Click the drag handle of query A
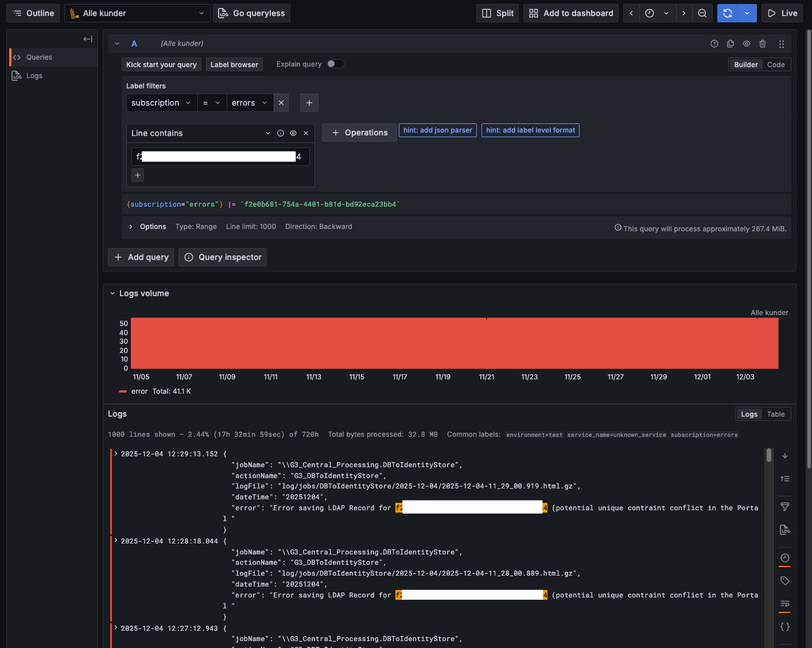 pyautogui.click(x=781, y=44)
